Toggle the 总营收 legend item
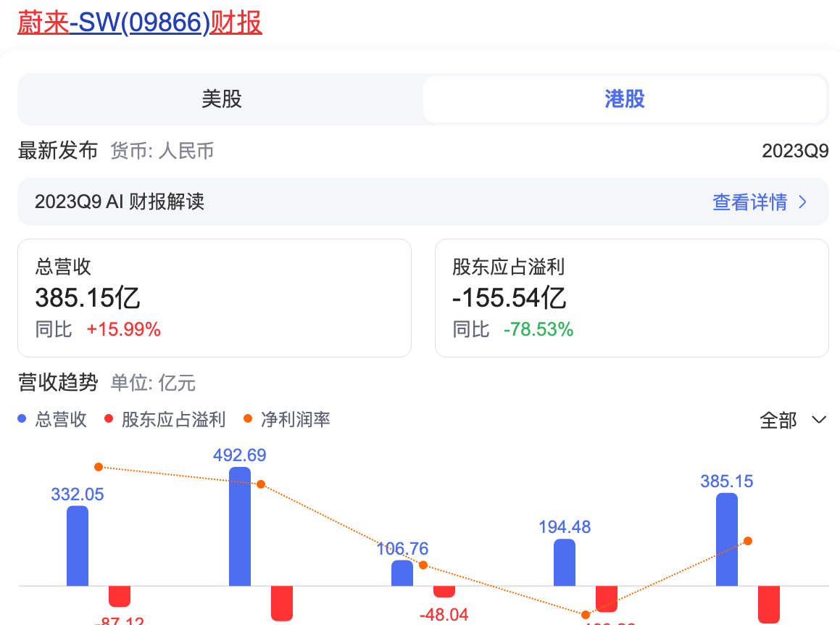This screenshot has height=625, width=840. [x=52, y=419]
